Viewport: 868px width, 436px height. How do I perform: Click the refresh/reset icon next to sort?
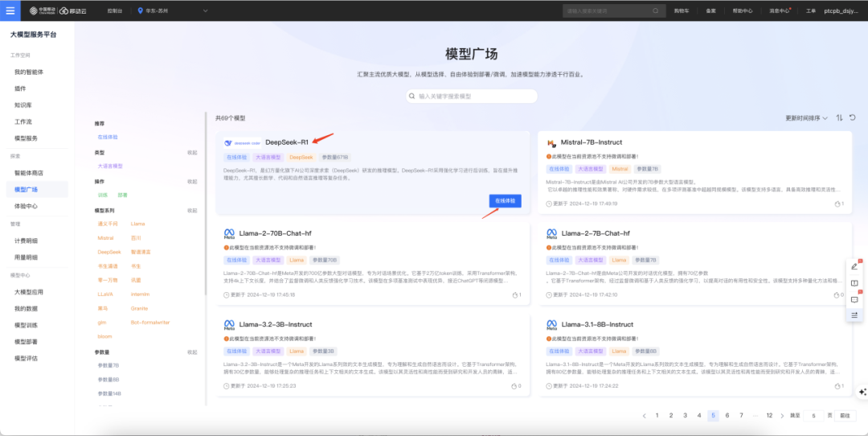853,117
